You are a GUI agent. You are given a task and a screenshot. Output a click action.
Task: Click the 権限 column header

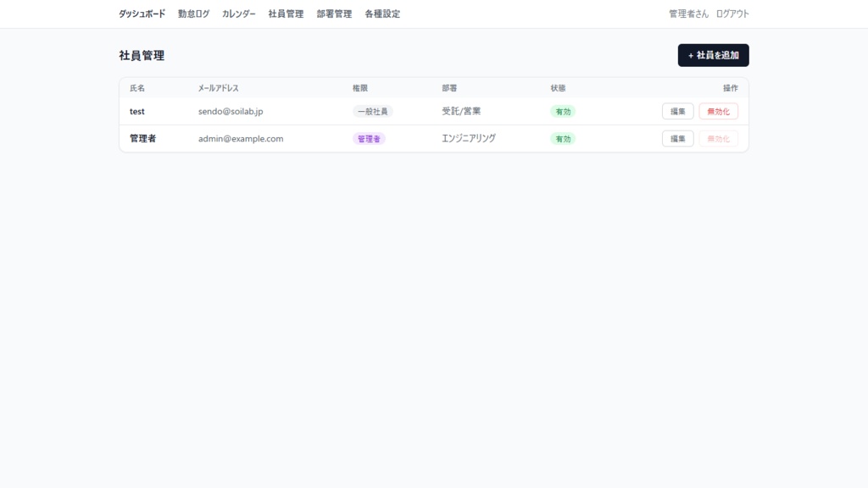[x=359, y=88]
